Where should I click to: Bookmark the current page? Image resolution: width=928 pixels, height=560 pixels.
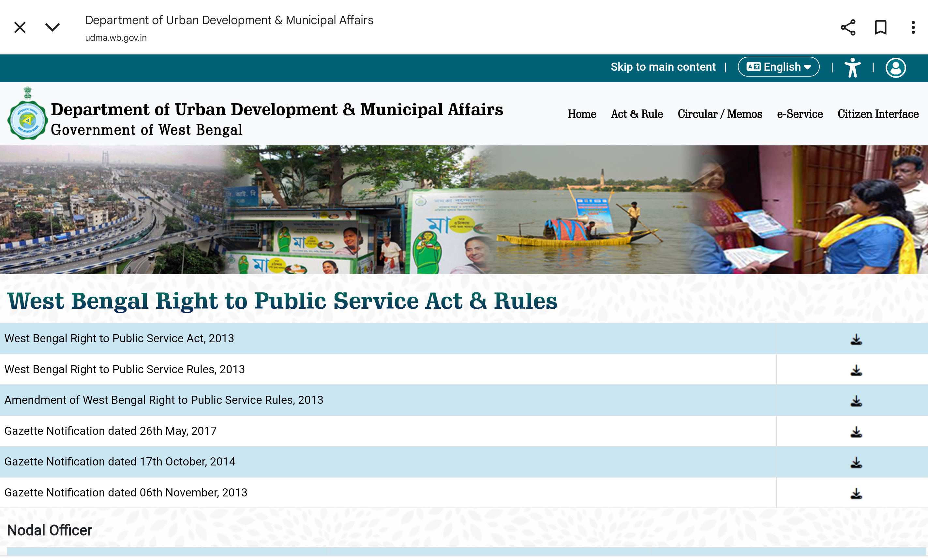880,27
